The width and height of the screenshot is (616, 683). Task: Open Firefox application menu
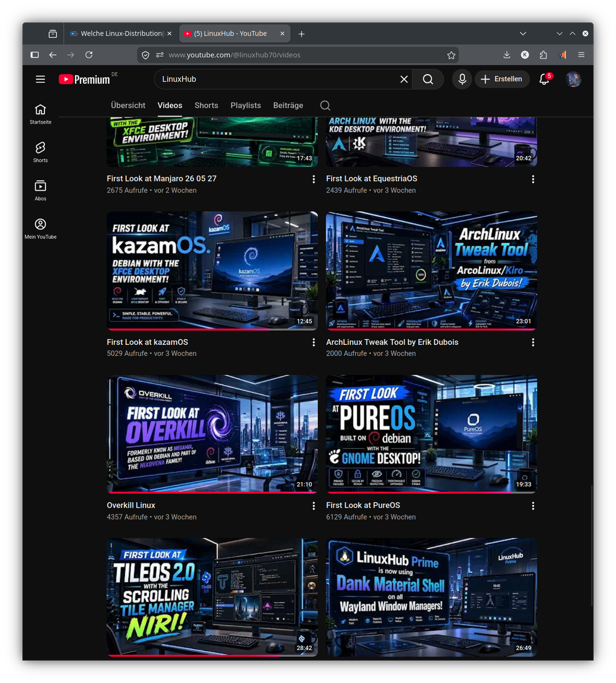(x=581, y=55)
